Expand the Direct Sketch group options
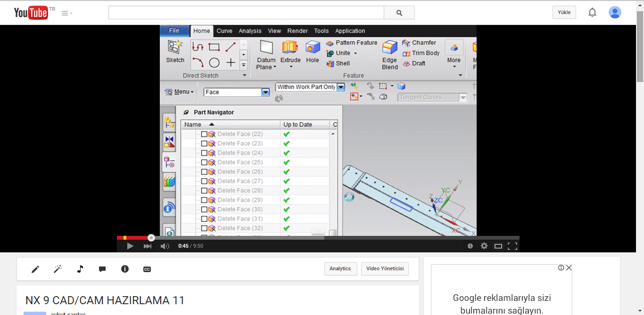This screenshot has width=644, height=315. tap(244, 75)
